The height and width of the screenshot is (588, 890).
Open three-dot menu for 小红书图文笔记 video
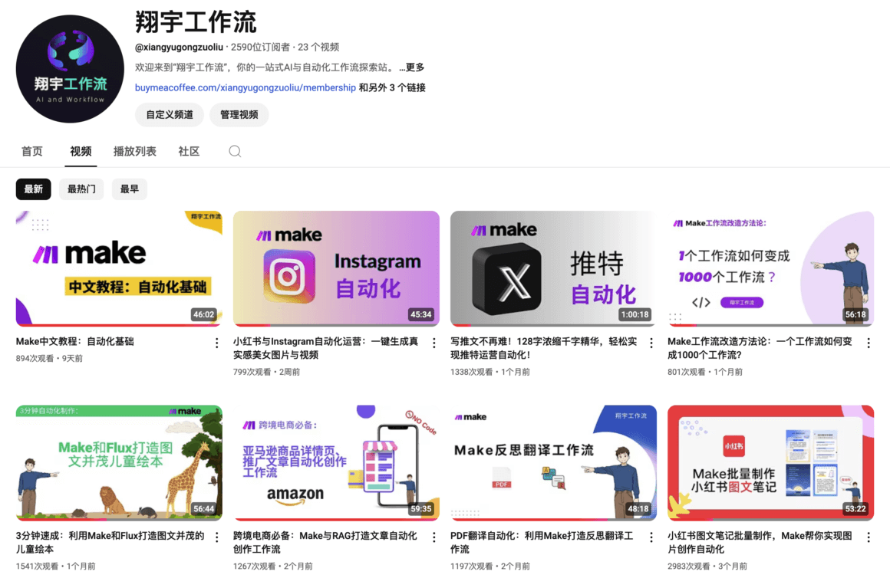(869, 537)
